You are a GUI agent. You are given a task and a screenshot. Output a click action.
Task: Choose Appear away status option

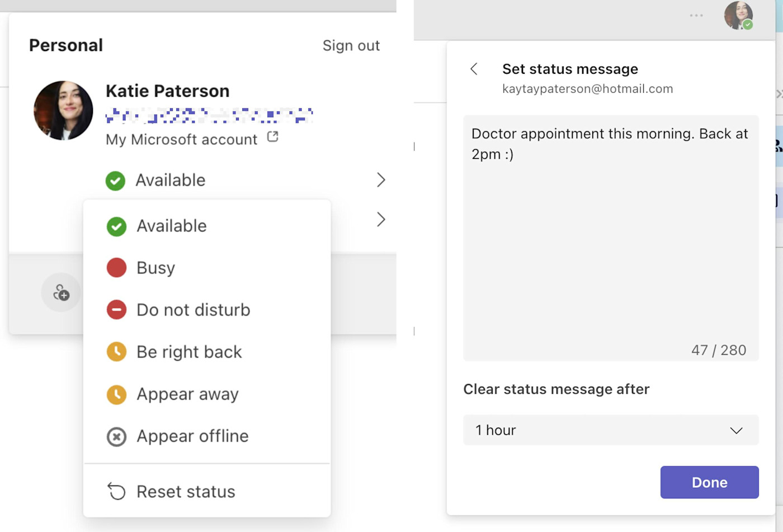point(187,394)
